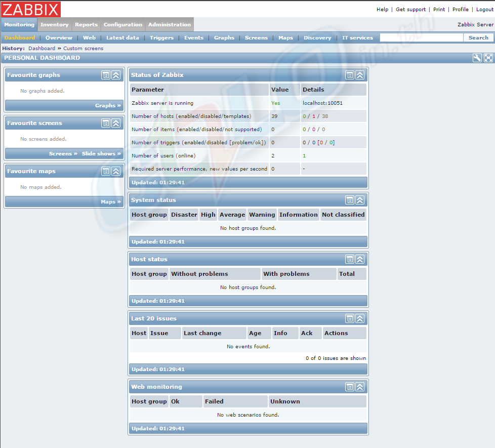This screenshot has width=495, height=448.
Task: Collapse the Favourite graphs widget
Action: pyautogui.click(x=116, y=75)
